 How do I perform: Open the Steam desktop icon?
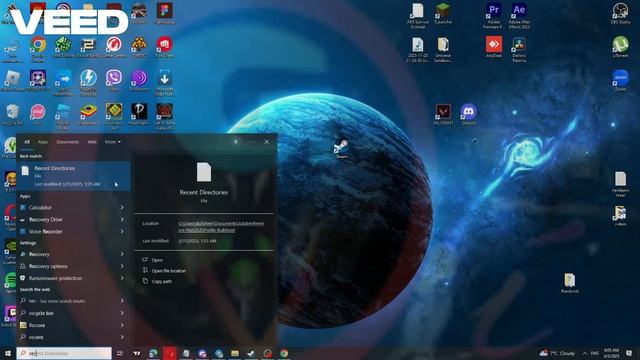pos(341,149)
